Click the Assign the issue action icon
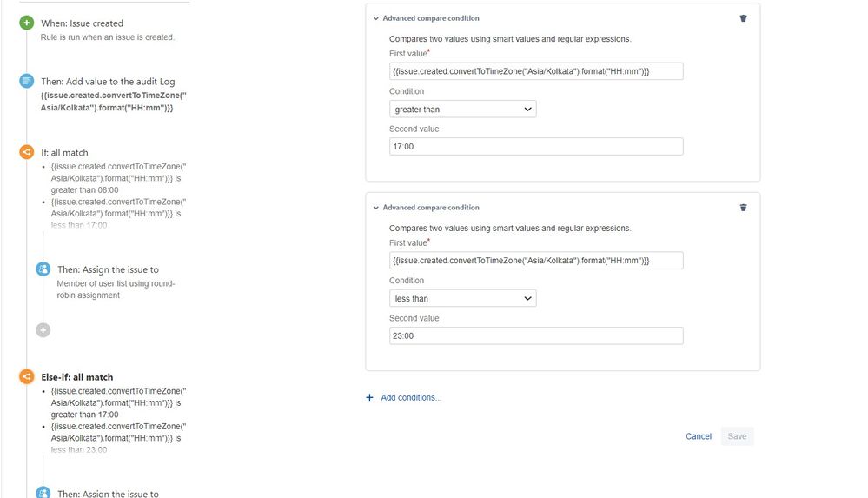The height and width of the screenshot is (498, 868). pos(43,269)
